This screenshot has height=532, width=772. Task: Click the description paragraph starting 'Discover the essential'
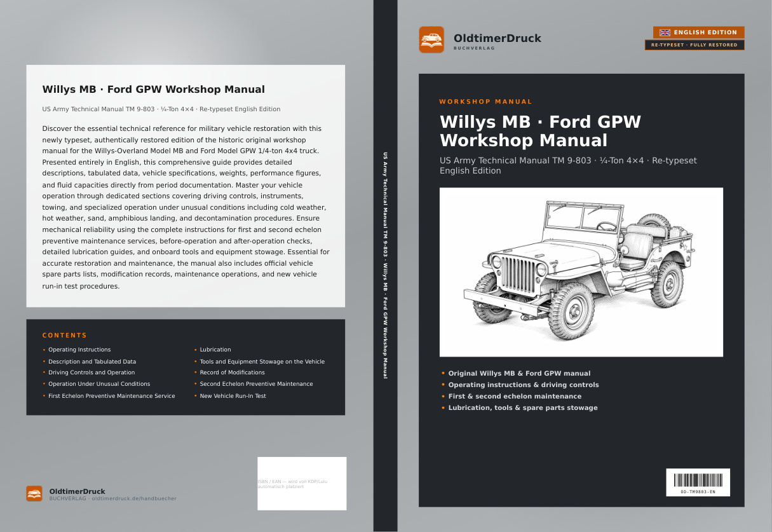[186, 207]
